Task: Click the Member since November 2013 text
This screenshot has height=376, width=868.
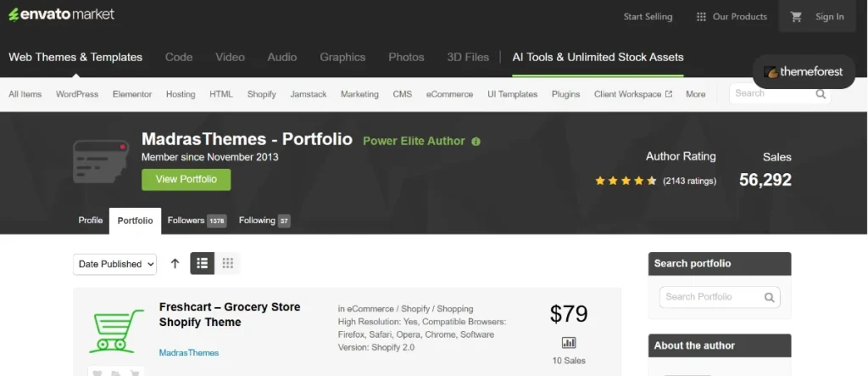Action: pyautogui.click(x=210, y=158)
